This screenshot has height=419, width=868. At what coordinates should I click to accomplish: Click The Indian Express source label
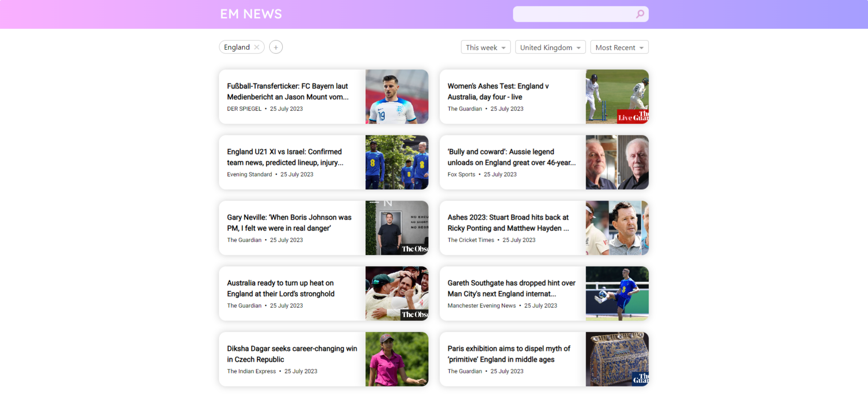coord(251,371)
